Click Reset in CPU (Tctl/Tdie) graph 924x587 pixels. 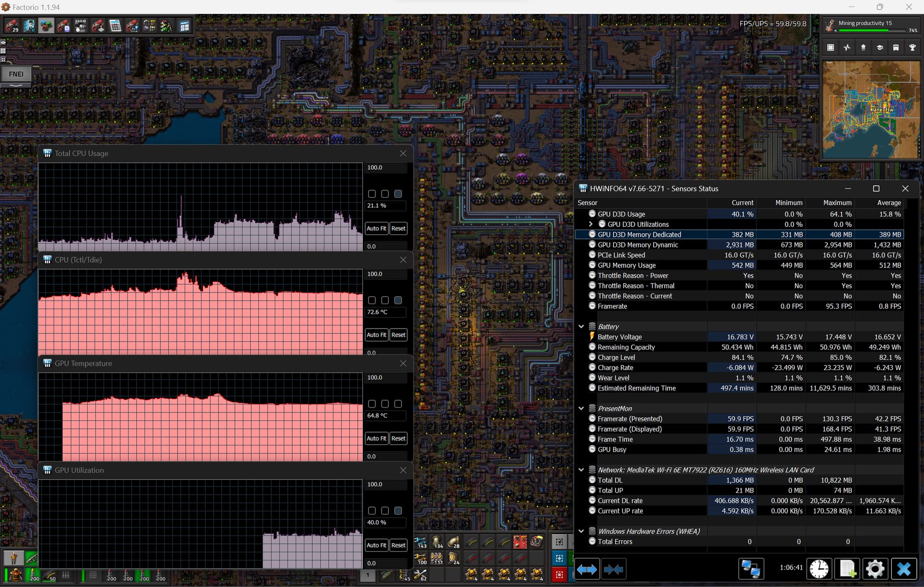(398, 335)
